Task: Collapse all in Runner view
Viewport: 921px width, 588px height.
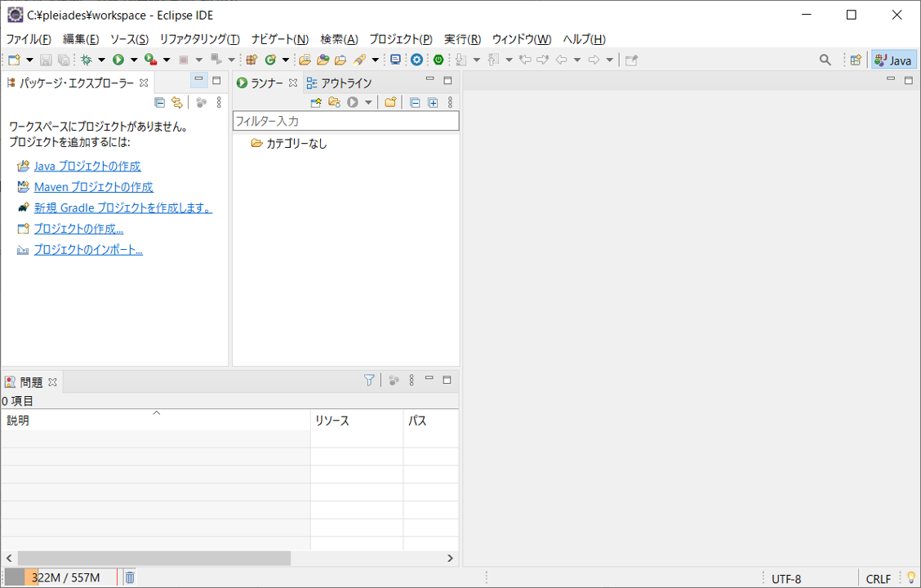Action: tap(415, 103)
